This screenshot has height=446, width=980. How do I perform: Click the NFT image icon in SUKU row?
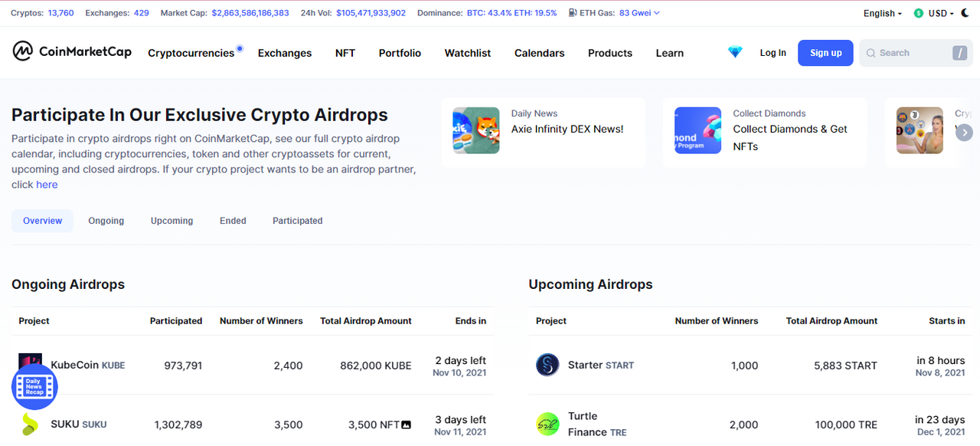tap(406, 425)
